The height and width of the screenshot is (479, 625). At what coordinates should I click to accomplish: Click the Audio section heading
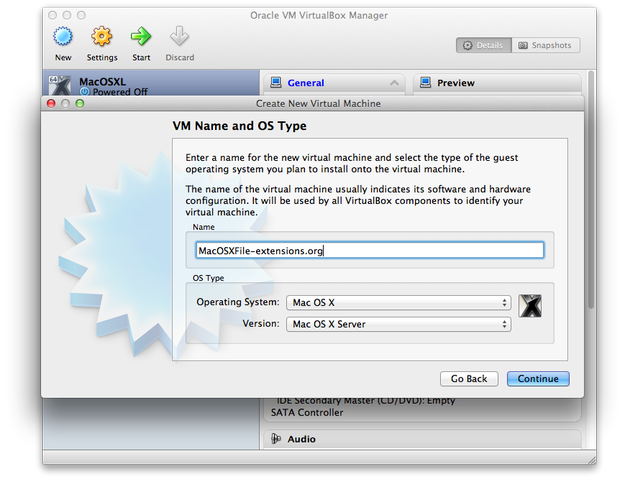tap(301, 439)
